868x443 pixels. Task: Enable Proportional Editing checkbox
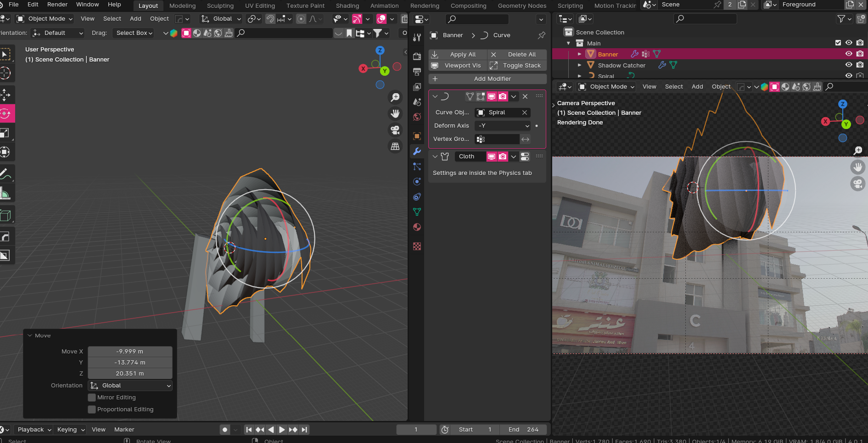coord(92,409)
